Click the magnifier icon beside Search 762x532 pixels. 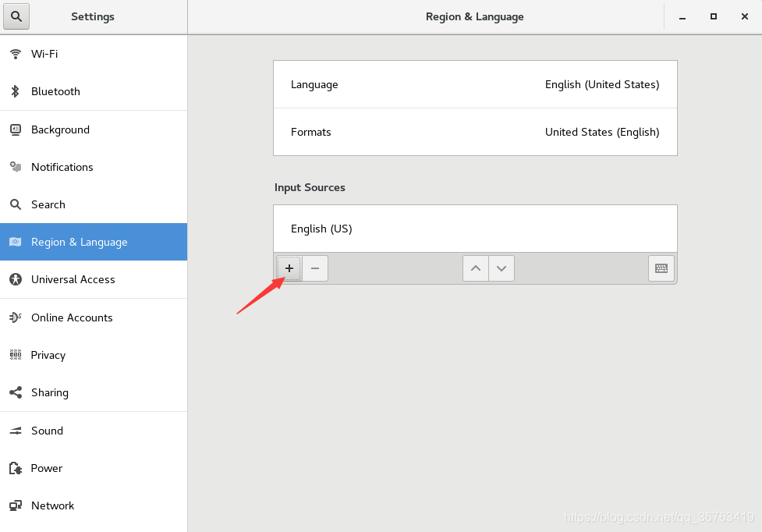[x=16, y=204]
